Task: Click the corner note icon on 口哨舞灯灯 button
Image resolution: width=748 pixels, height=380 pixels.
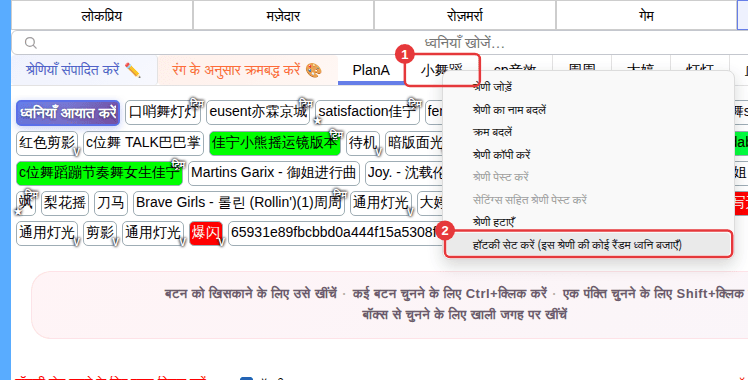Action: click(196, 103)
